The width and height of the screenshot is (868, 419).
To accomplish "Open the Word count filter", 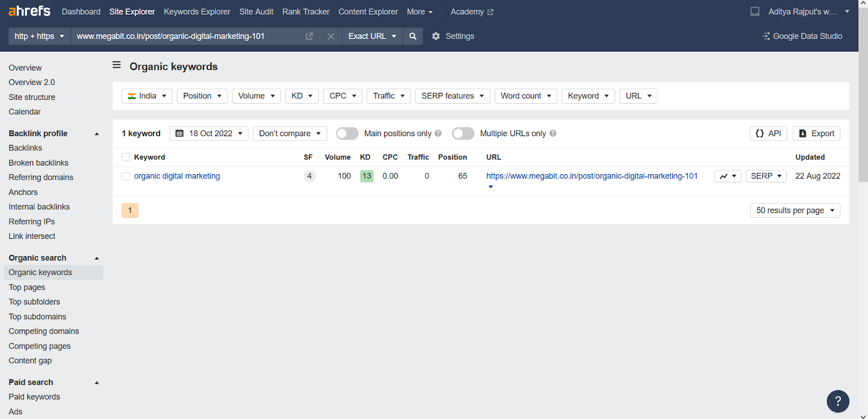I will click(526, 96).
